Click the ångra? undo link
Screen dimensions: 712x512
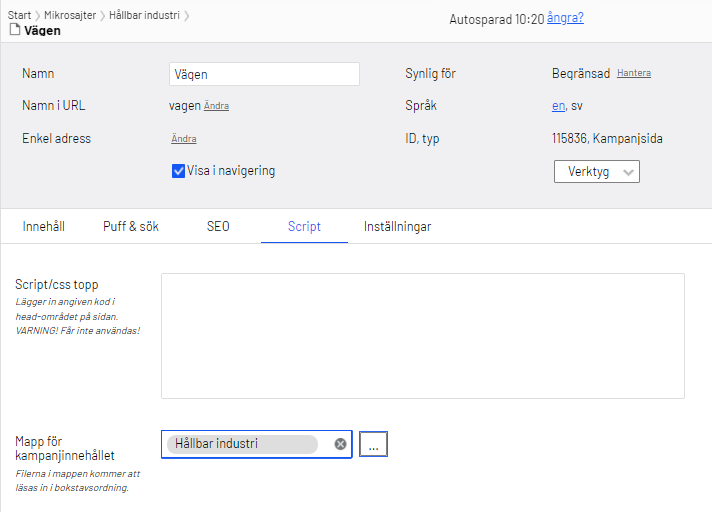(x=565, y=18)
